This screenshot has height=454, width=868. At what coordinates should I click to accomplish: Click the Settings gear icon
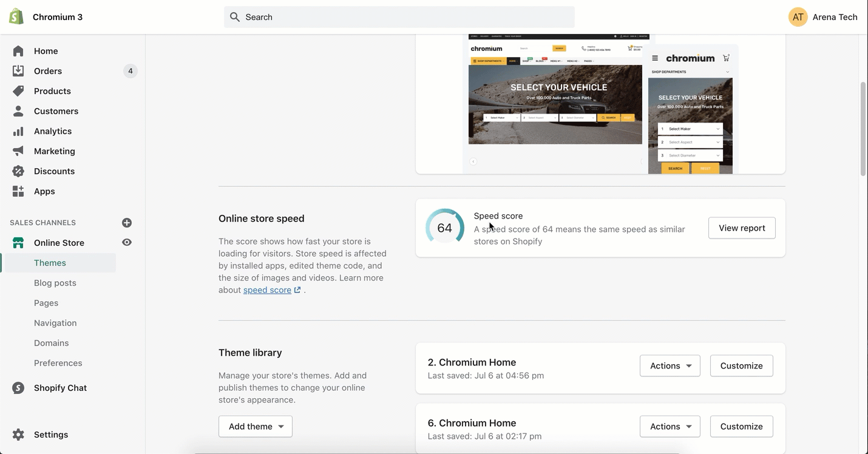[x=18, y=435]
